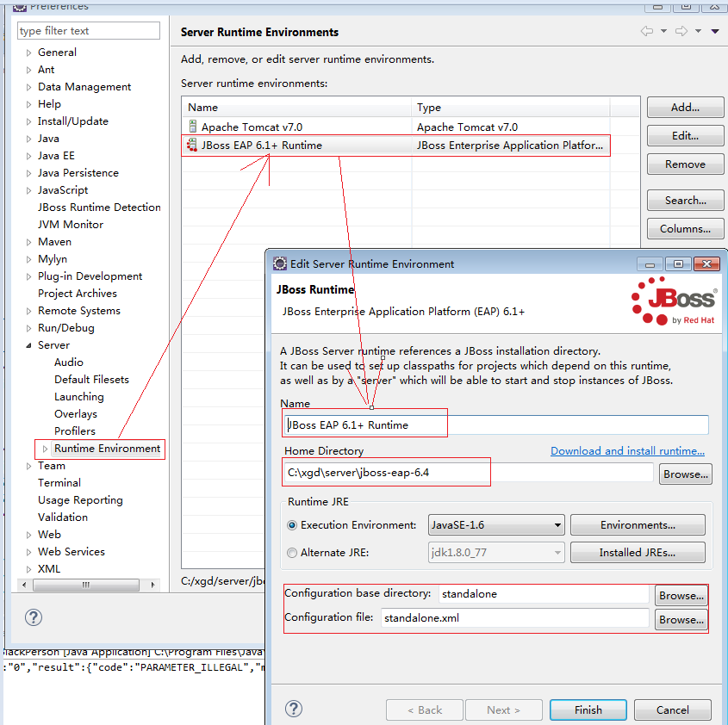Click Download and install runtime link
Image resolution: width=728 pixels, height=725 pixels.
click(x=627, y=450)
